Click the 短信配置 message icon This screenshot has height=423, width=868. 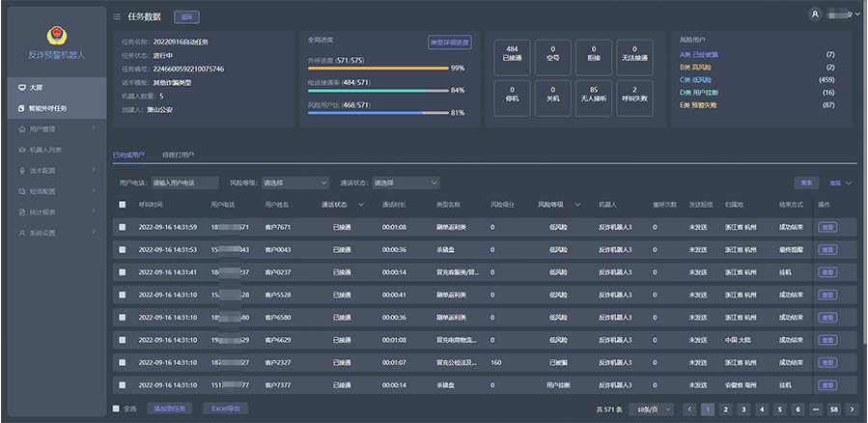point(22,191)
